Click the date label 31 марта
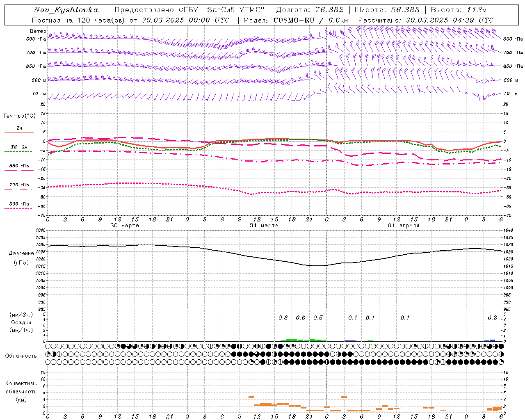 click(x=264, y=225)
